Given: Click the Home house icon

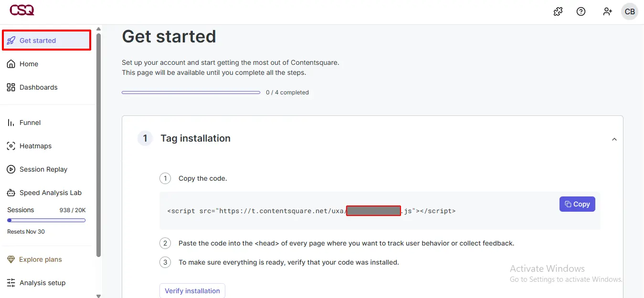Looking at the screenshot, I should pos(11,64).
